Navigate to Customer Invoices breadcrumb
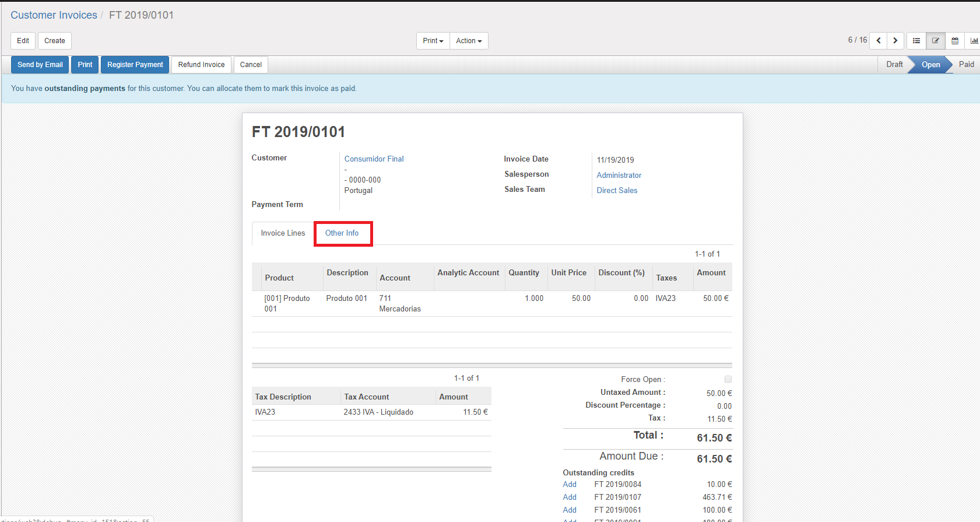Image resolution: width=980 pixels, height=522 pixels. tap(54, 15)
